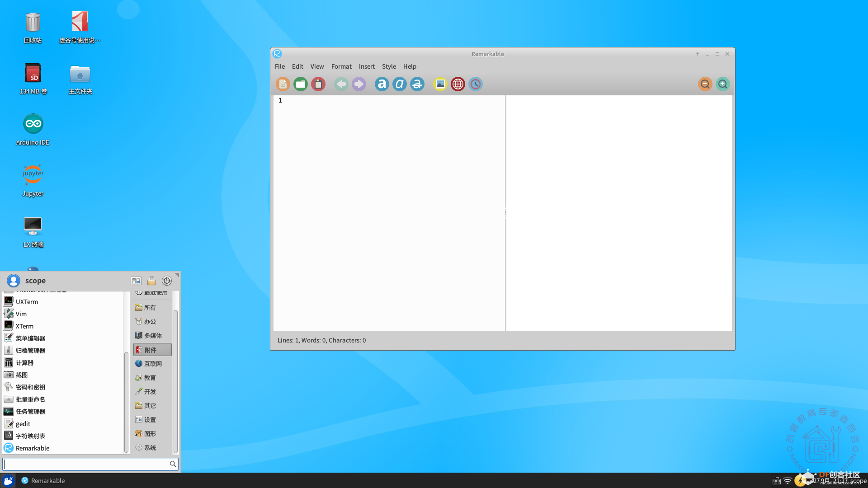Zoom in the preview
Image resolution: width=868 pixels, height=488 pixels.
[722, 84]
